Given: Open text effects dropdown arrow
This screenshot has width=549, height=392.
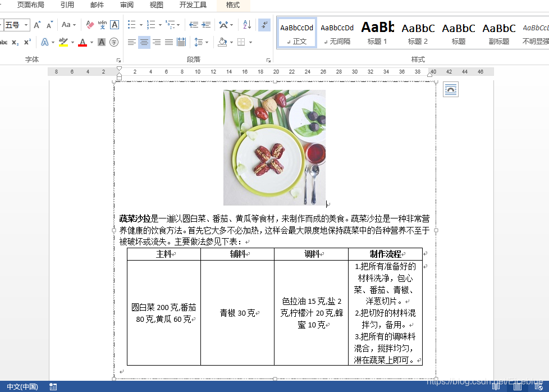Looking at the screenshot, I should click(53, 42).
